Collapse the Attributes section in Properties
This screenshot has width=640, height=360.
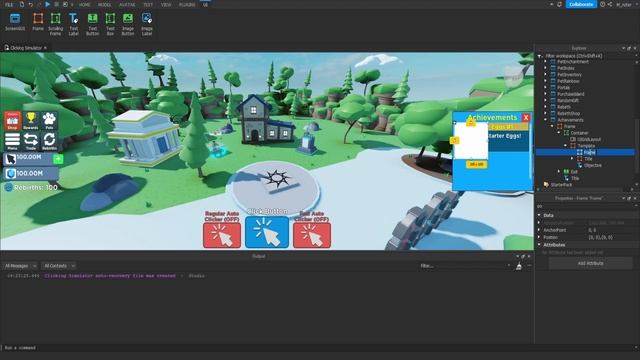pyautogui.click(x=539, y=245)
